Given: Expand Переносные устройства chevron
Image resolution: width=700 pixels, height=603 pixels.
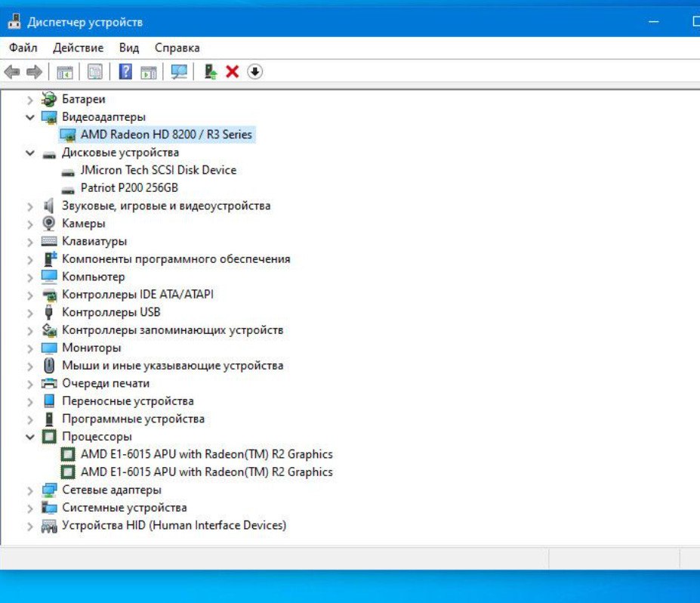Looking at the screenshot, I should click(30, 402).
